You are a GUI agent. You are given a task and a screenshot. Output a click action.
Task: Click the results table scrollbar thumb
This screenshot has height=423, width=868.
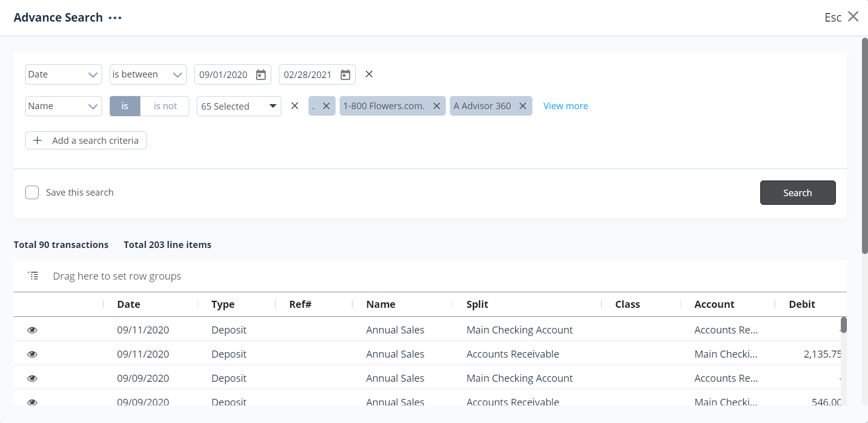843,325
